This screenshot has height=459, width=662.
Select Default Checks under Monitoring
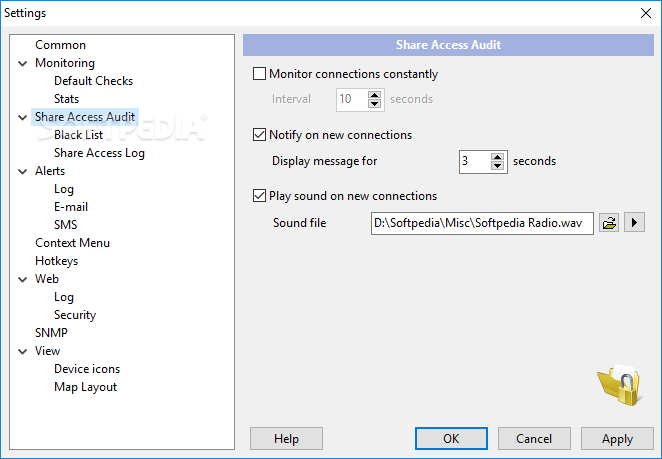pyautogui.click(x=93, y=81)
